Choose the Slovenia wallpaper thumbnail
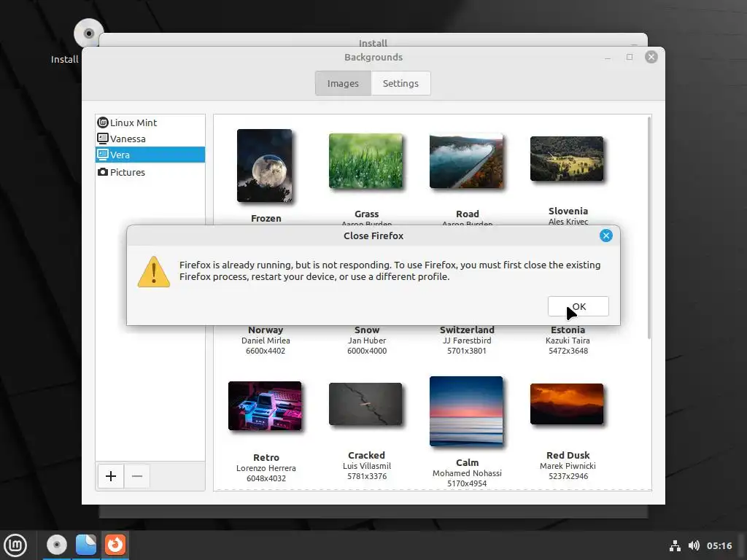Screen dimensions: 747x560 click(567, 158)
